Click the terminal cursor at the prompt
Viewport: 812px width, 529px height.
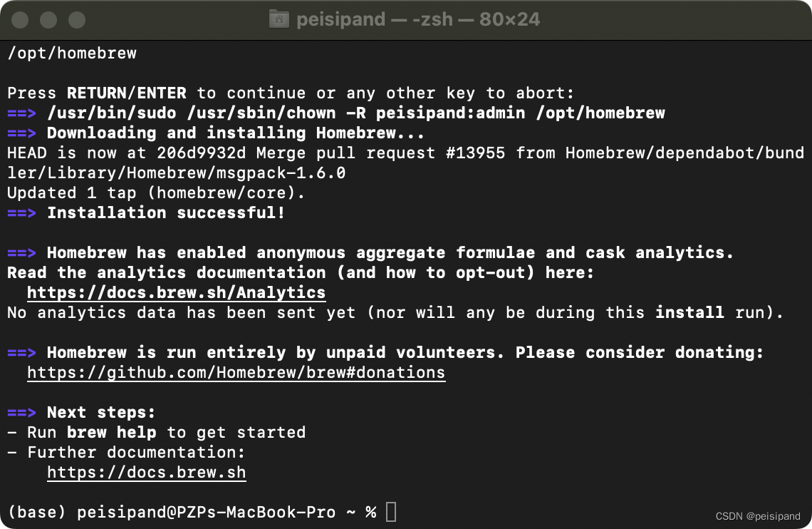pos(390,512)
